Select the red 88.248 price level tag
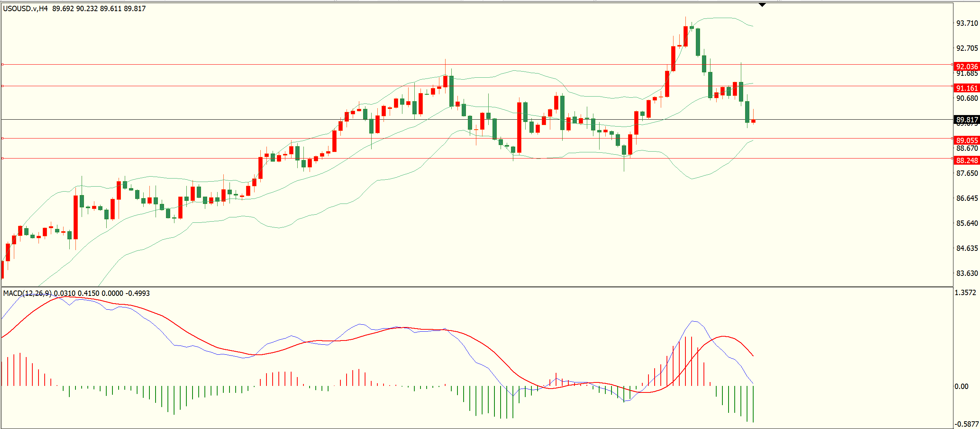 pyautogui.click(x=967, y=160)
